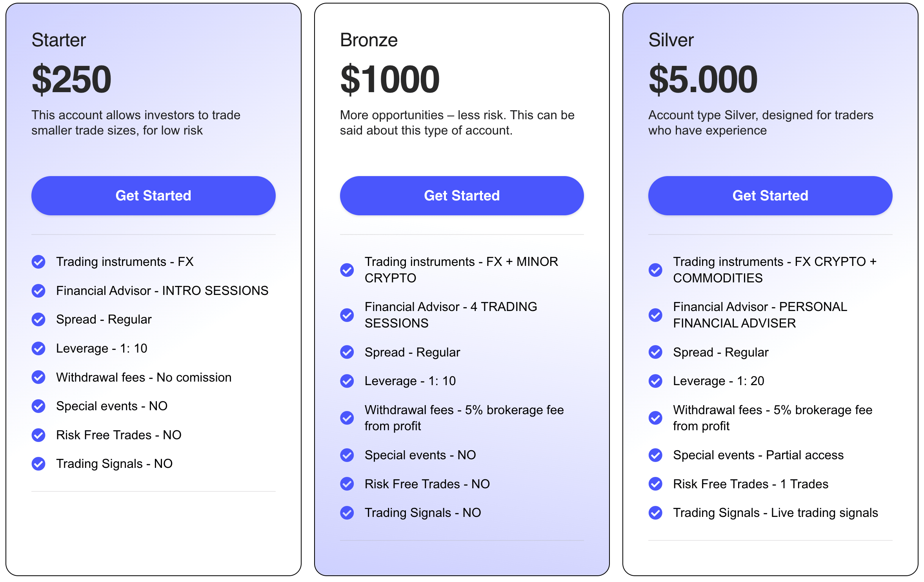Click Get Started under Starter plan
This screenshot has height=582, width=924.
pyautogui.click(x=153, y=195)
